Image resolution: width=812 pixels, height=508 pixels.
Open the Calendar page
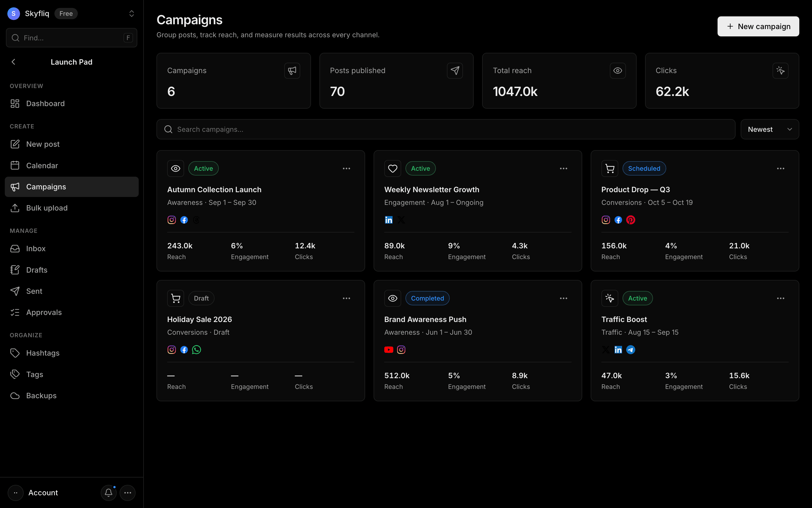(x=71, y=165)
